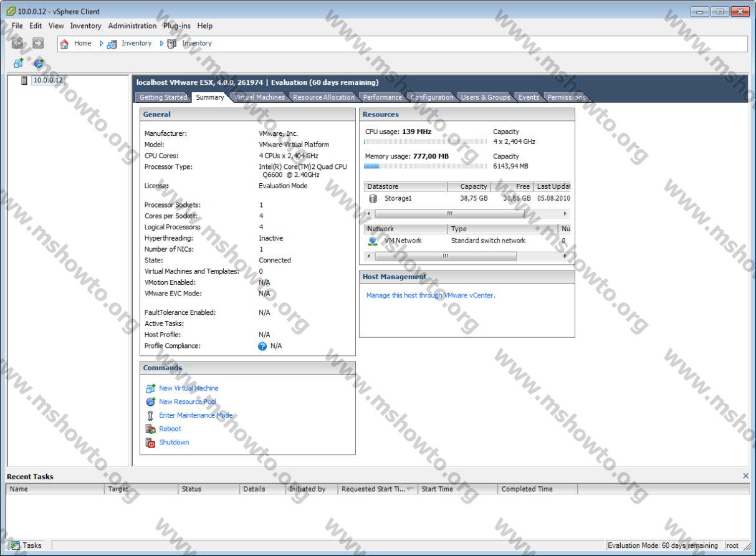The width and height of the screenshot is (756, 556).
Task: Click the network list horizontal scrollbar thumb
Action: point(446,256)
